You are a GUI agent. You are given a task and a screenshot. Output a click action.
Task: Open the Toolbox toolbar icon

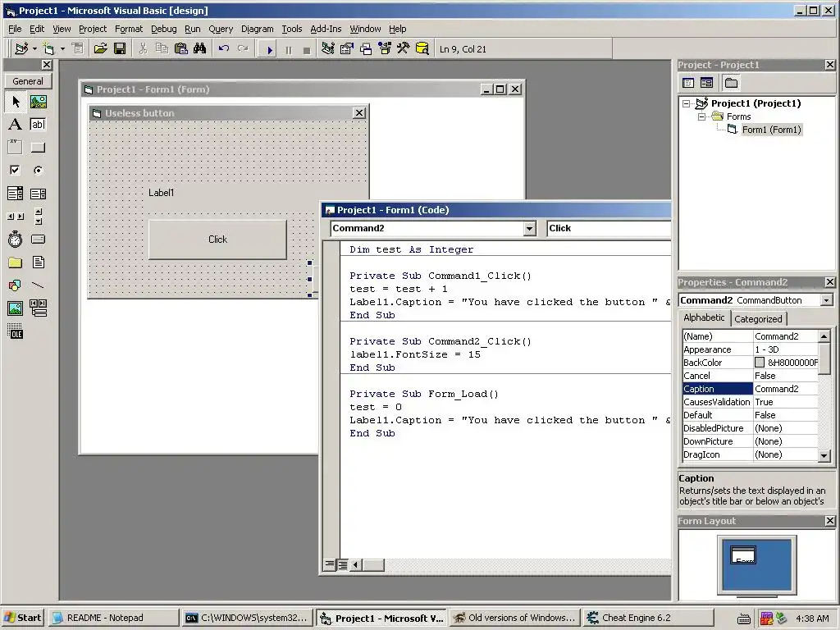click(404, 48)
